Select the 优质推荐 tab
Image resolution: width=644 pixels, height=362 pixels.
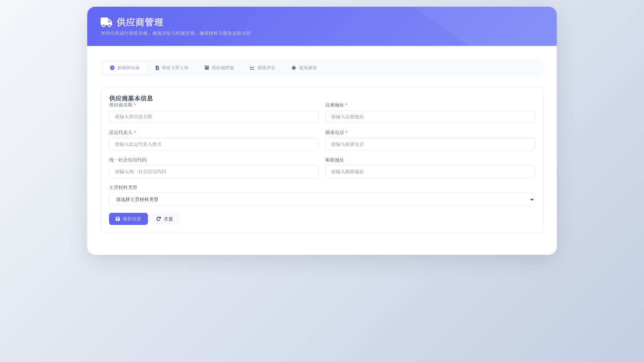(x=304, y=68)
